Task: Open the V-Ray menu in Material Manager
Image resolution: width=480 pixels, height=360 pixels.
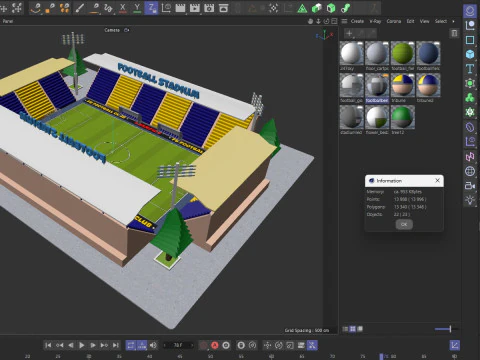Action: (x=375, y=21)
